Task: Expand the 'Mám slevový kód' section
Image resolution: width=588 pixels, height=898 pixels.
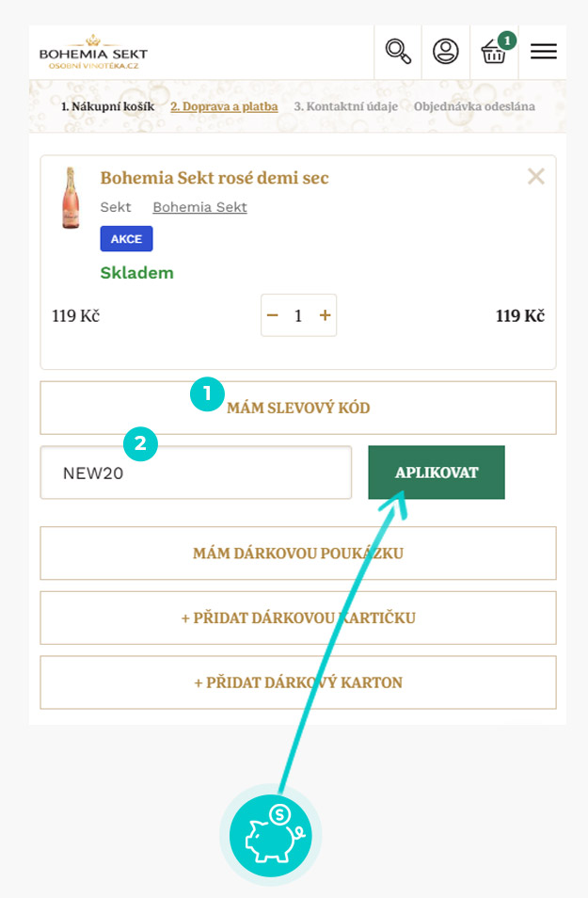Action: [x=298, y=408]
